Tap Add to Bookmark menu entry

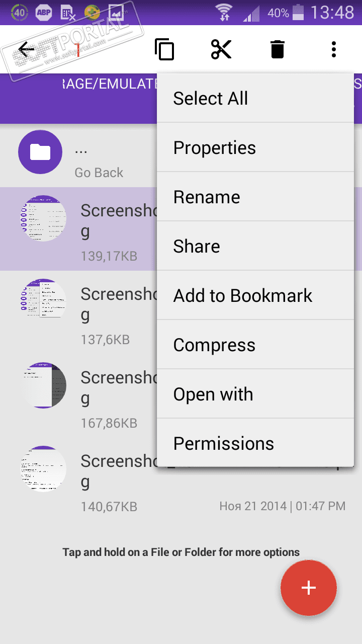[x=255, y=296]
